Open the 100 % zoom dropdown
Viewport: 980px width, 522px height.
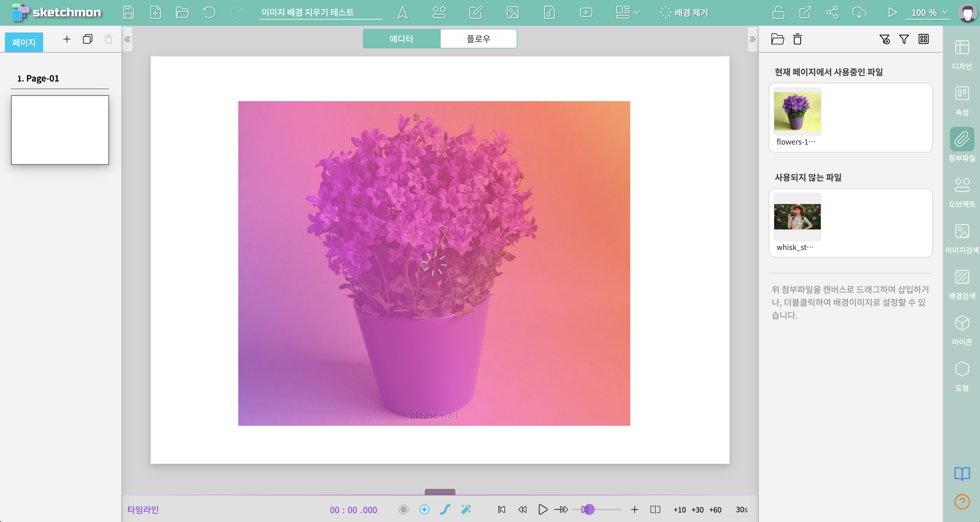pyautogui.click(x=929, y=13)
